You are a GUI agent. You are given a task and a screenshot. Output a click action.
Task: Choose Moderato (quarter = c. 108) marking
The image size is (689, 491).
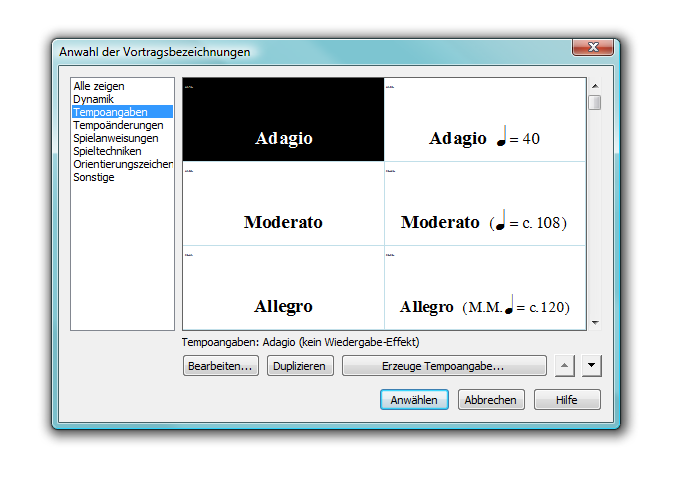click(x=485, y=204)
